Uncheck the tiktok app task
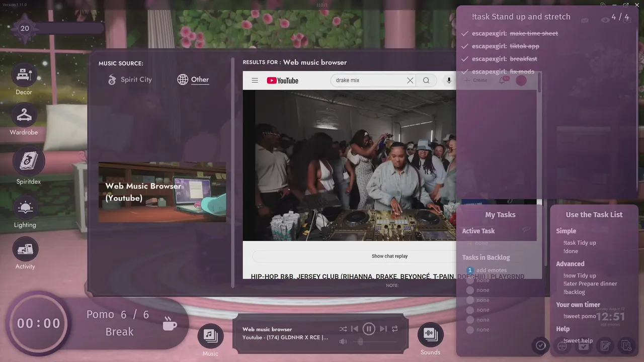The image size is (644, 362). click(465, 46)
